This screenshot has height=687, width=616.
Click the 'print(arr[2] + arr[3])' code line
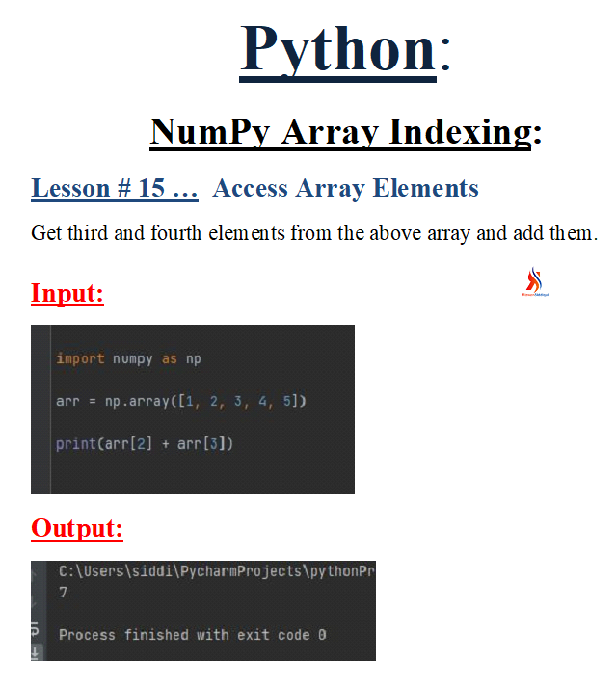pyautogui.click(x=145, y=444)
